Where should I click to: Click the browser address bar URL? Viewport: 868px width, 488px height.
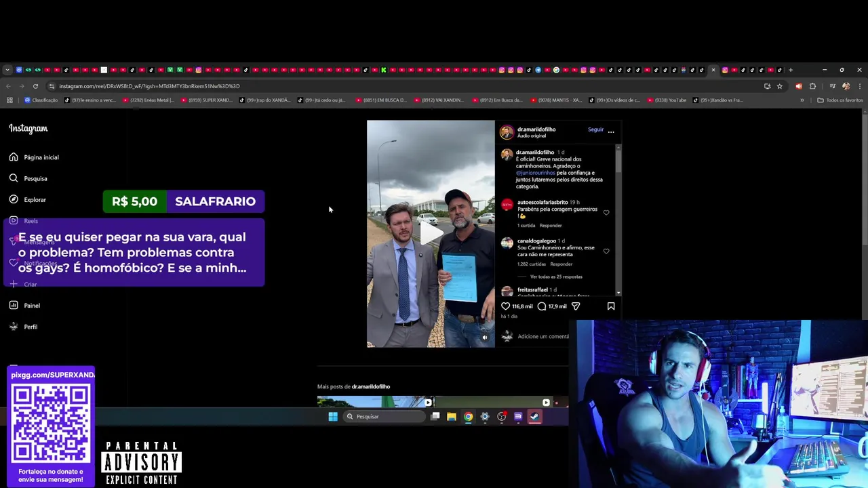click(149, 86)
